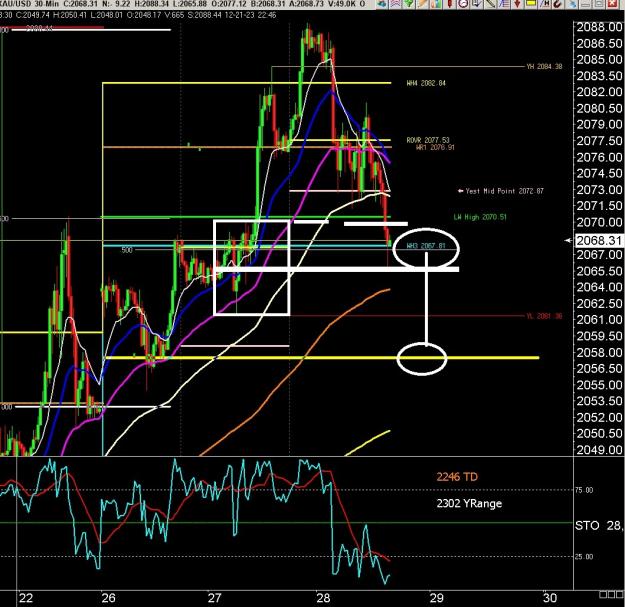Image resolution: width=625 pixels, height=607 pixels.
Task: Click the rightmost small square at bottom-right corner
Action: click(619, 595)
